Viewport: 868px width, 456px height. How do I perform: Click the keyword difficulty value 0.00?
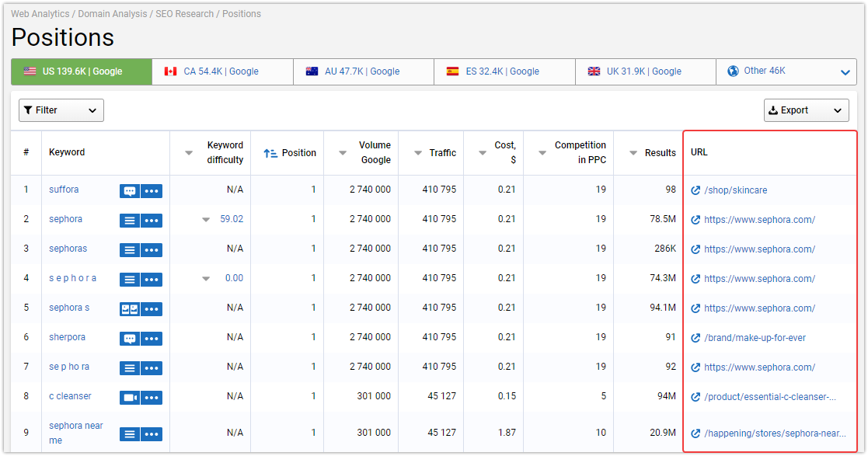[x=234, y=278]
